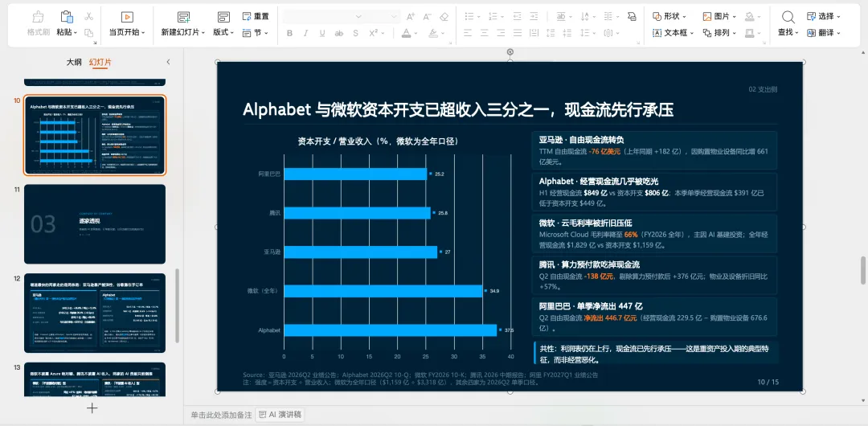868x426 pixels.
Task: Click the Justify alignment icon
Action: [x=518, y=33]
